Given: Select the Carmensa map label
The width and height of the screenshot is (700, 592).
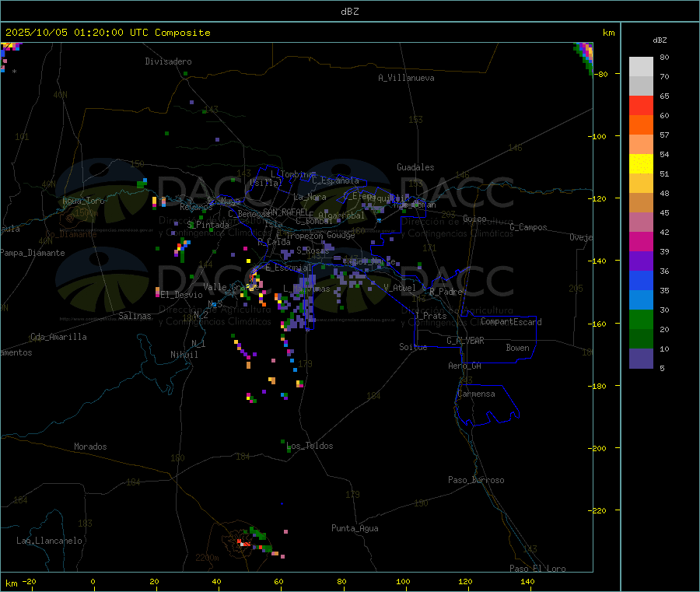Looking at the screenshot, I should (x=476, y=394).
